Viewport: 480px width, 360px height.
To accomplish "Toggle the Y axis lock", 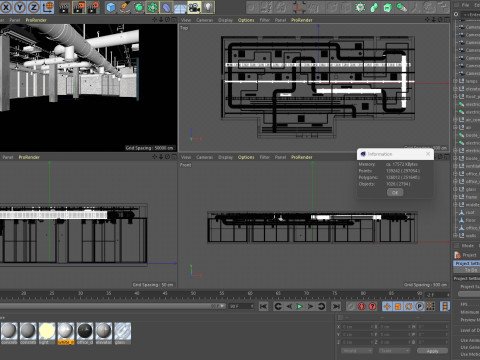I will click(20, 7).
